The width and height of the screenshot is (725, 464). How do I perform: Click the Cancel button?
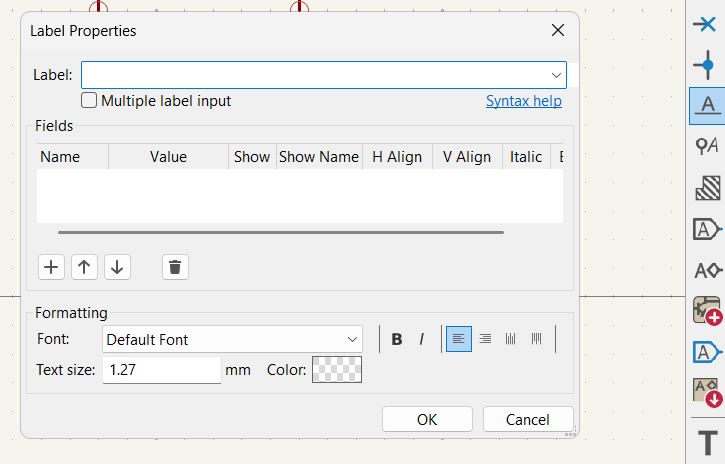(528, 419)
